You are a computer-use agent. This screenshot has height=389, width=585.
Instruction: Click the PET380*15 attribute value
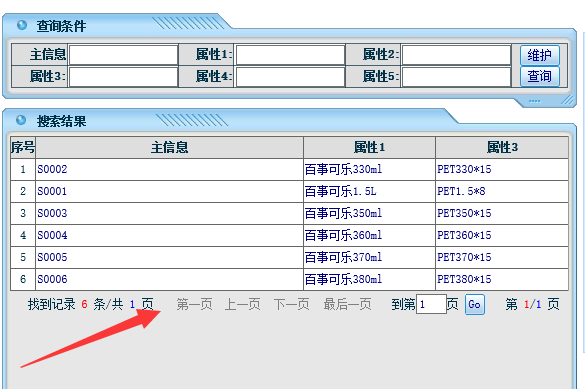[464, 279]
